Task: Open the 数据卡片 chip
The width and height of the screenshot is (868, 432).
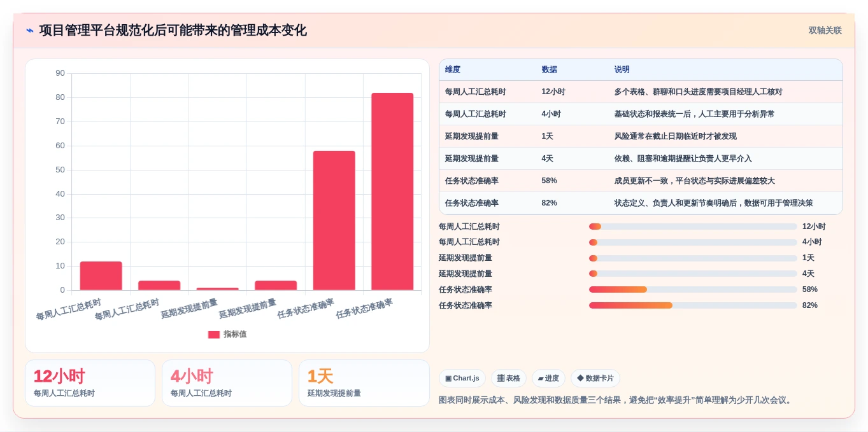Action: [x=595, y=378]
